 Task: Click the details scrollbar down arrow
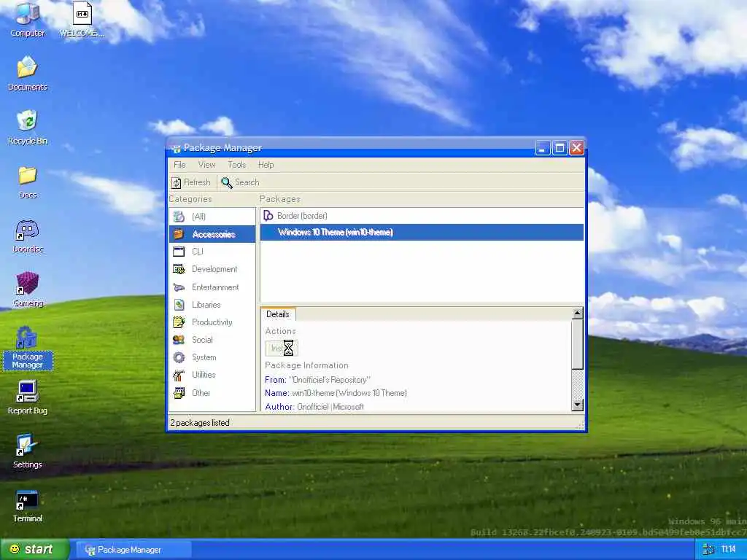pyautogui.click(x=577, y=405)
